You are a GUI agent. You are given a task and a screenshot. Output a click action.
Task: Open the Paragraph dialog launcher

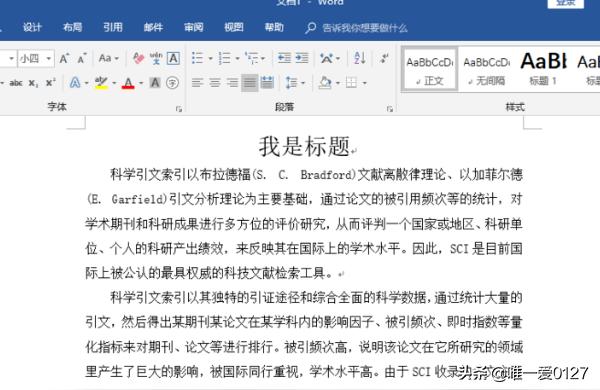(390, 109)
